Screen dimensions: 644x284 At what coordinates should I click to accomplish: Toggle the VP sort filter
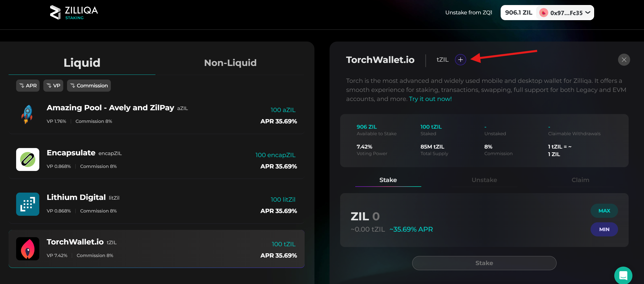click(53, 85)
